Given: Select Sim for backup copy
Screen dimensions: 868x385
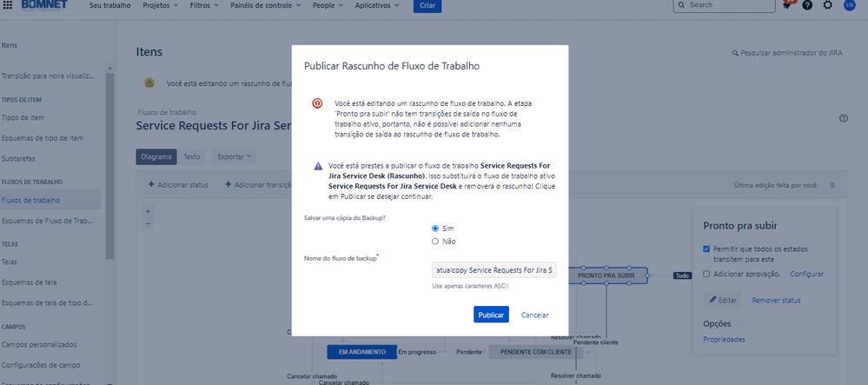Looking at the screenshot, I should 435,229.
